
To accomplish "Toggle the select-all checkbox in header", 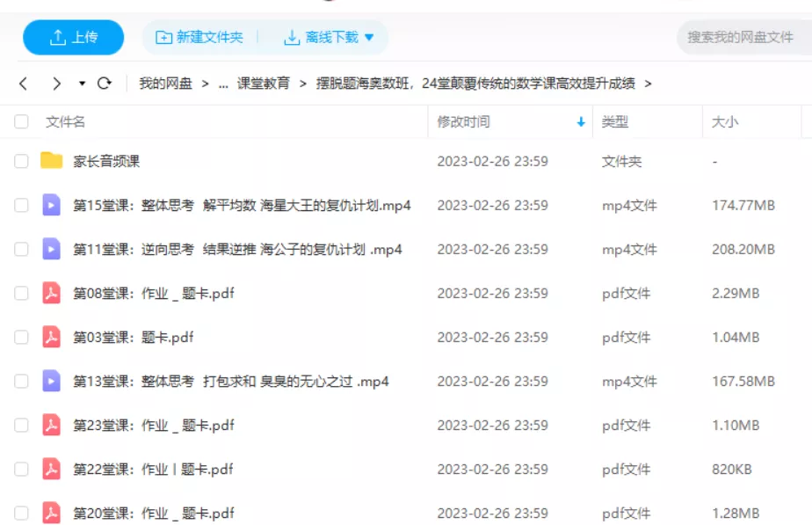I will tap(21, 122).
